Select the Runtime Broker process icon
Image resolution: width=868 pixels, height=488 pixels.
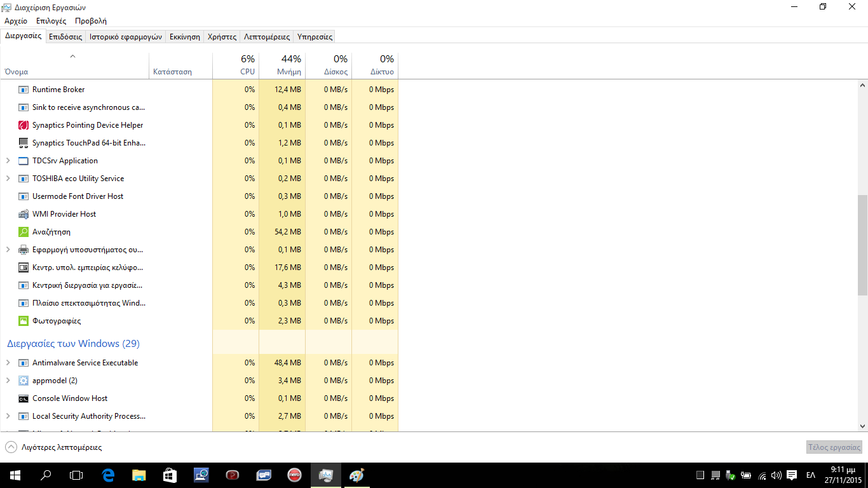click(x=24, y=90)
